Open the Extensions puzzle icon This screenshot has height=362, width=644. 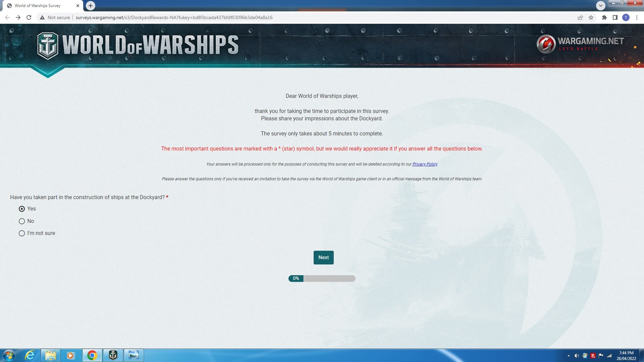pos(604,17)
